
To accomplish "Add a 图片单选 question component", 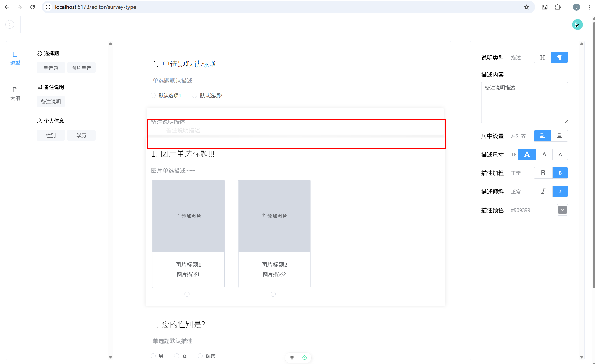I will [81, 68].
